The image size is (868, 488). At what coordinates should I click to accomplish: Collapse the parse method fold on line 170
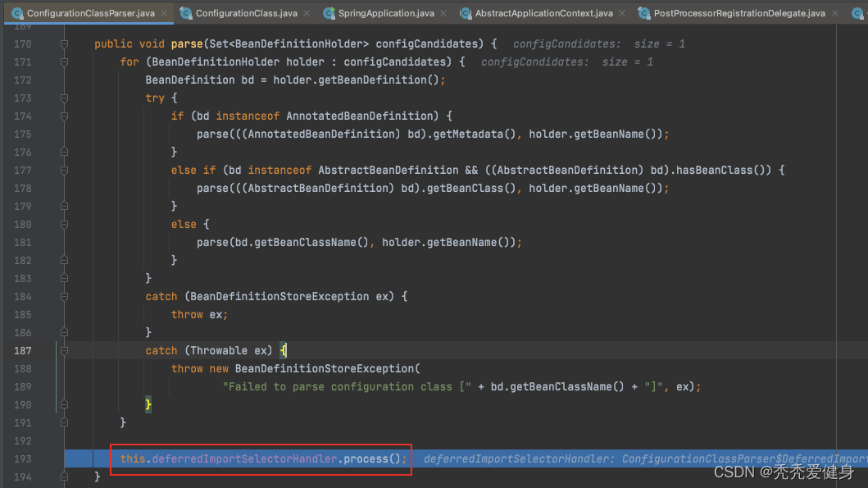coord(64,43)
